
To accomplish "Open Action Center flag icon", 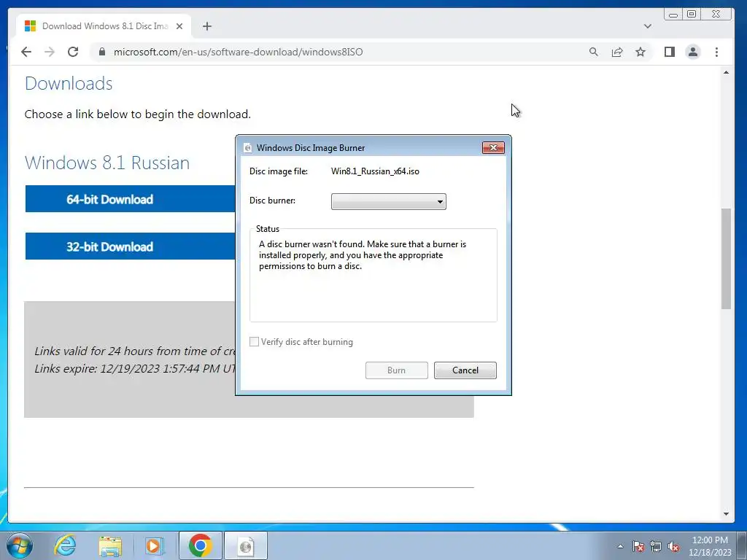I will point(638,546).
